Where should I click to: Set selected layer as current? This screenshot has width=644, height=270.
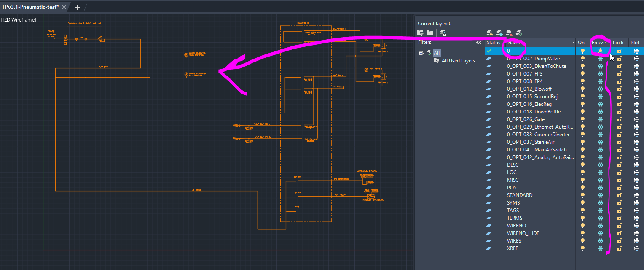pos(519,32)
